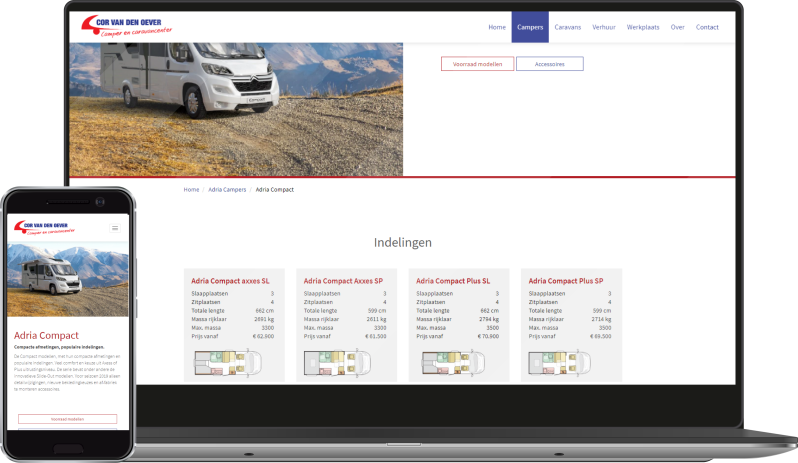Open the Contact menu item
798x463 pixels.
[707, 27]
